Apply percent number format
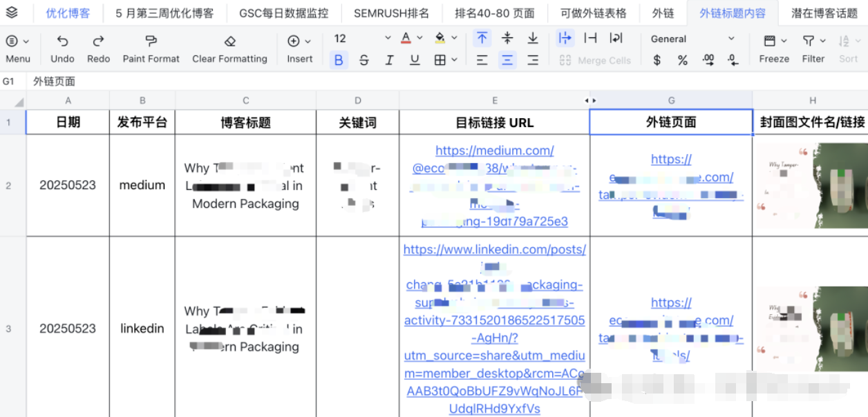Viewport: 868px width, 417px height. pos(682,61)
